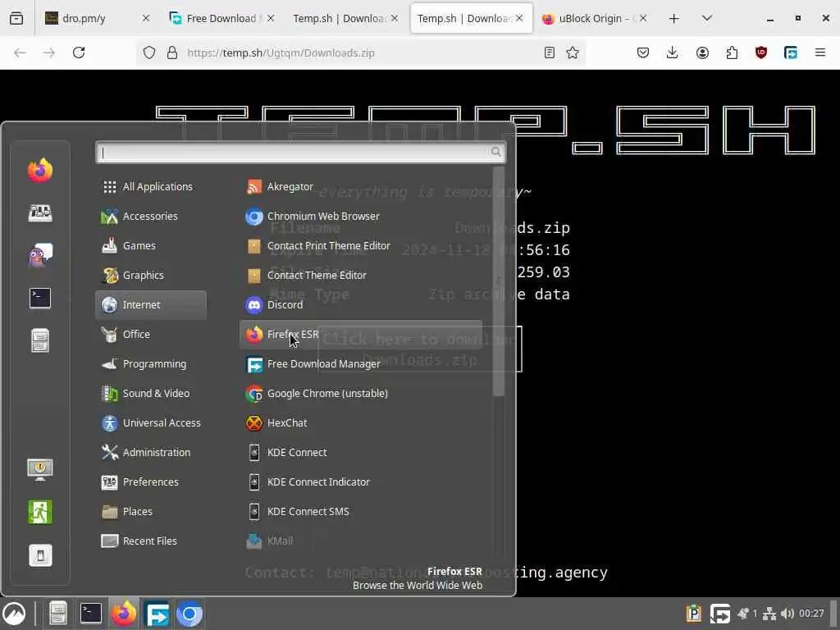The image size is (840, 630).
Task: Open KDE Connect SMS
Action: pos(361,511)
